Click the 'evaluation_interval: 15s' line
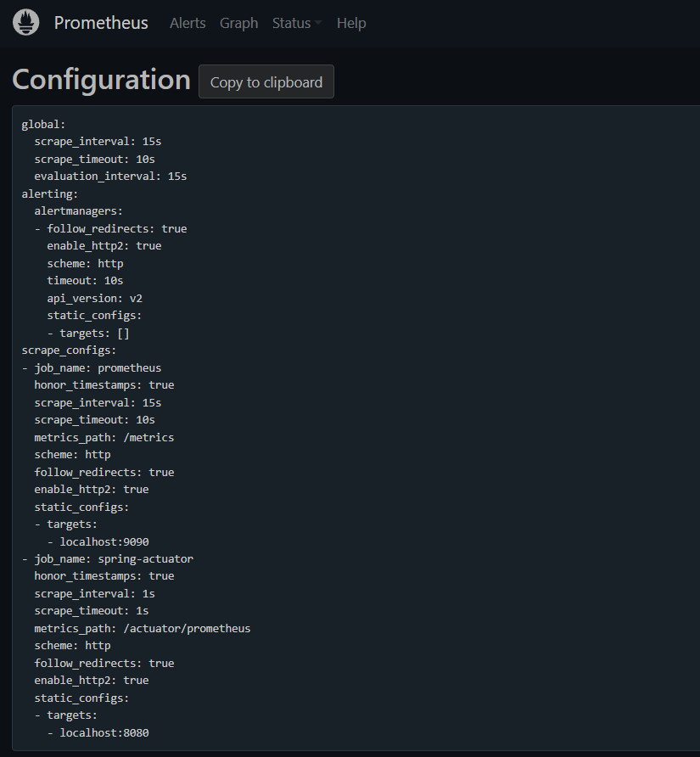The image size is (700, 757). 110,177
